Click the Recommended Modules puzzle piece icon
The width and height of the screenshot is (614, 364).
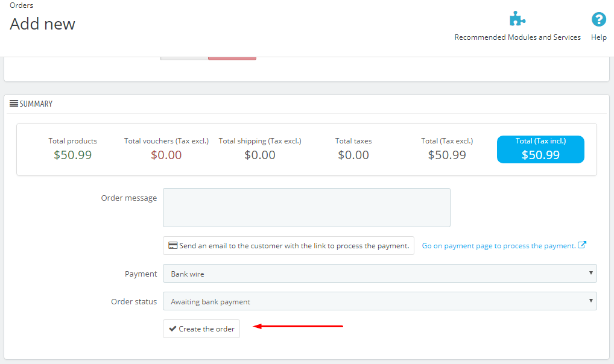click(x=517, y=19)
